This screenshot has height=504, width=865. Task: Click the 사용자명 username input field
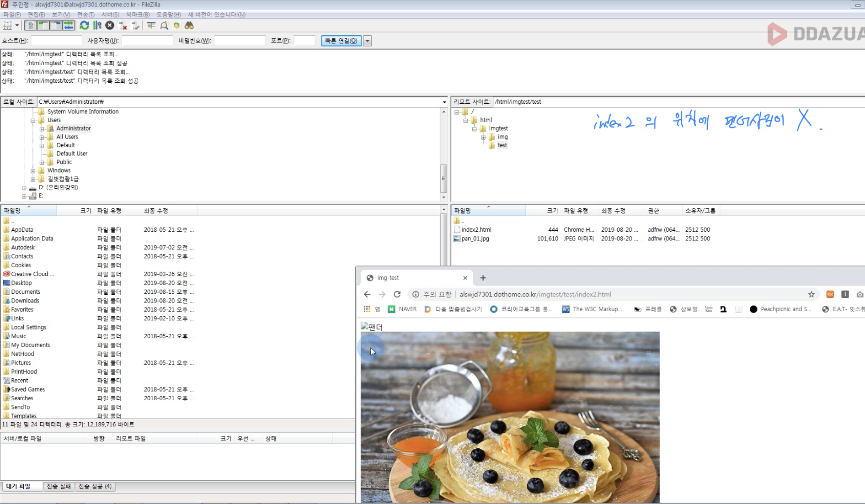click(x=147, y=41)
